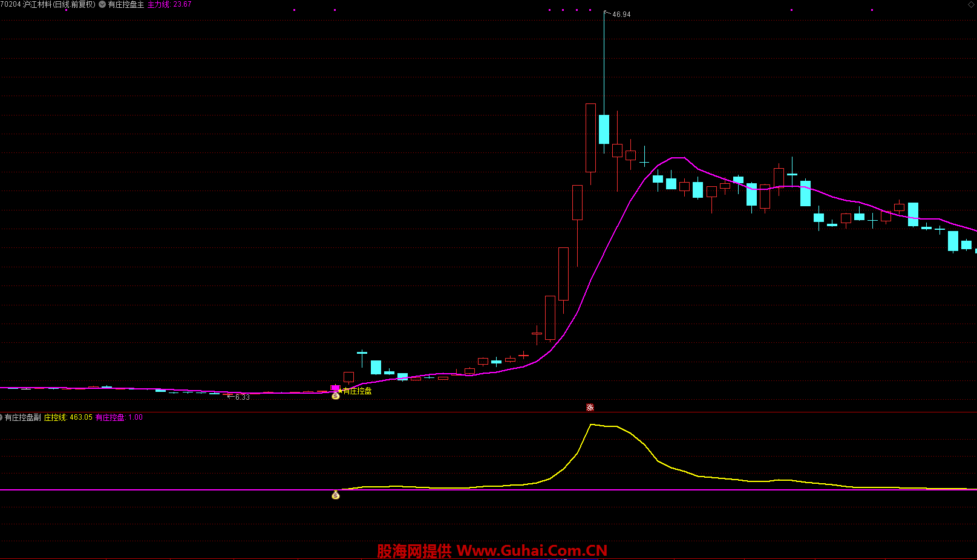The width and height of the screenshot is (977, 560).
Task: Click the diamond icon at top-right corner
Action: [x=972, y=4]
